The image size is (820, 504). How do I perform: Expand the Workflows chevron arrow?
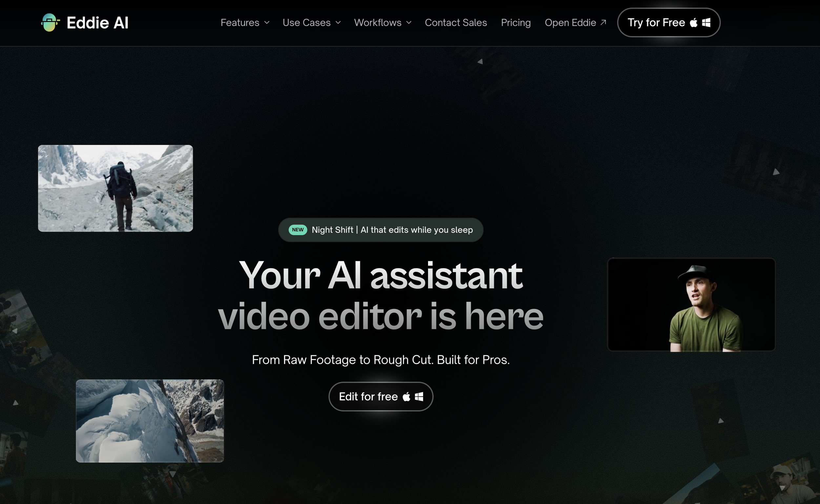click(409, 23)
